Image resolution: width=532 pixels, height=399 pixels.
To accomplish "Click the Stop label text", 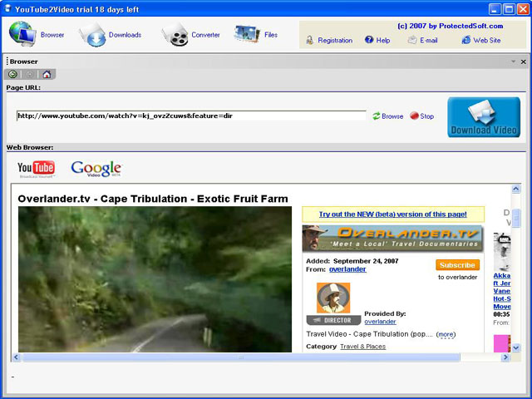I will coord(426,116).
